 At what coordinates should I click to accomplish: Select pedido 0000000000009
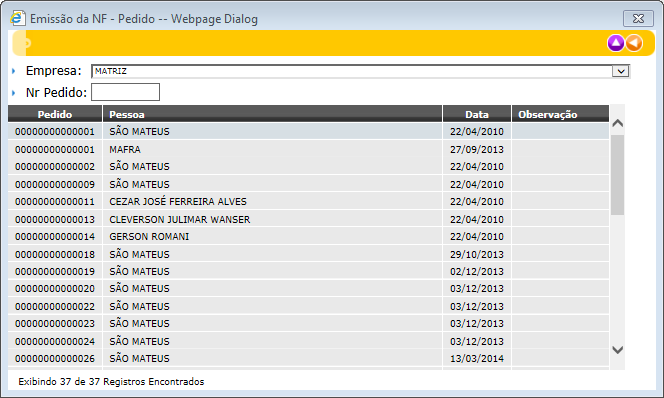308,184
